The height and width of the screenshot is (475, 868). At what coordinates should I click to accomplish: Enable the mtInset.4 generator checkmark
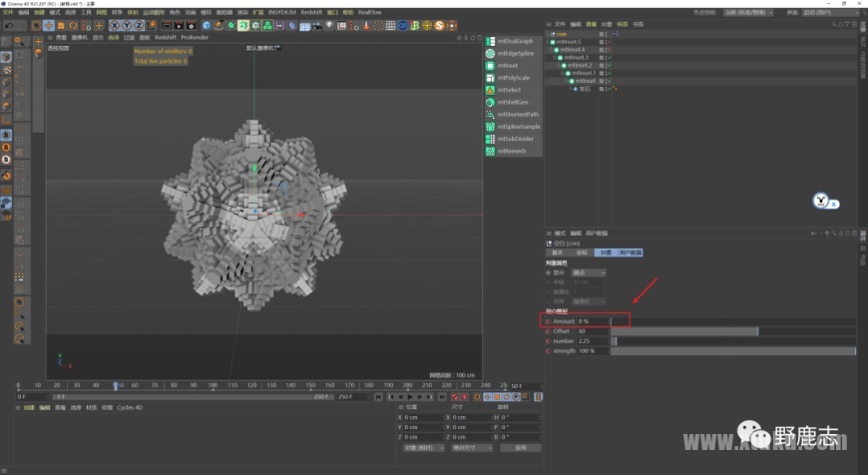pyautogui.click(x=609, y=49)
